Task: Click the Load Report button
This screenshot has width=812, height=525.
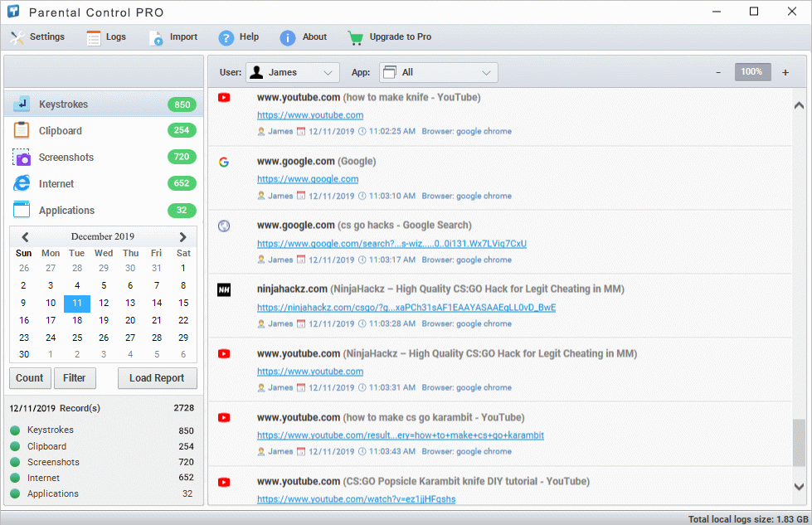Action: (x=157, y=378)
